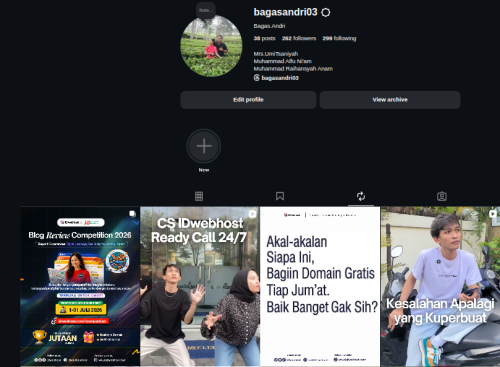The image size is (500, 367).
Task: Click bio line Muhammad Raihansyah Anam
Action: tap(293, 69)
